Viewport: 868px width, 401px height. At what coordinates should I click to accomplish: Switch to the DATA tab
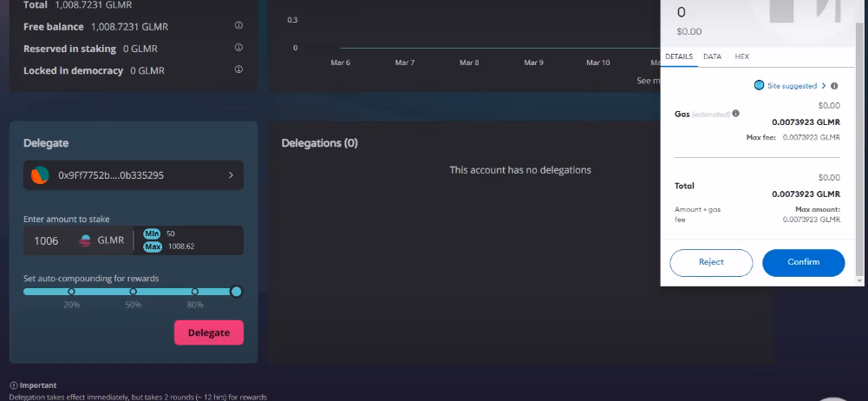[x=712, y=56]
